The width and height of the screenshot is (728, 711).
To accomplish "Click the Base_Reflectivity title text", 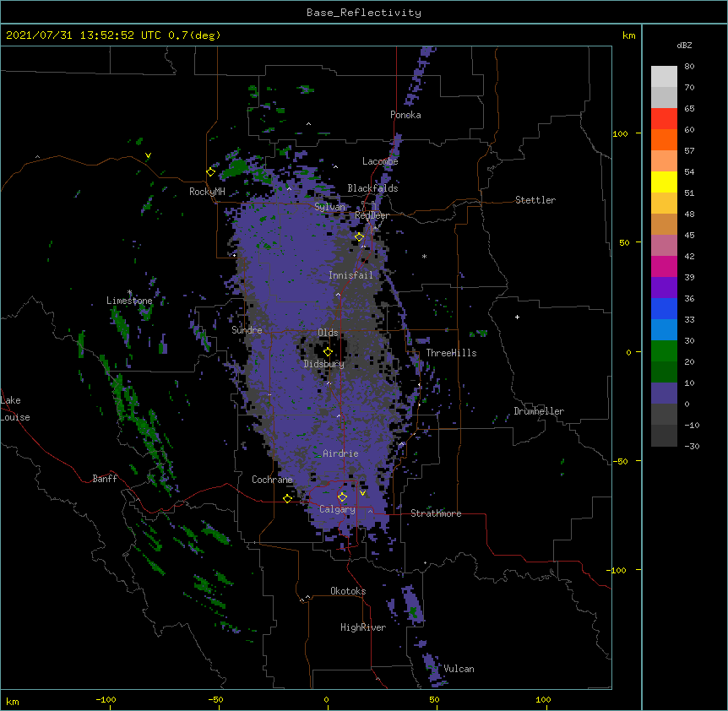I will coord(364,13).
